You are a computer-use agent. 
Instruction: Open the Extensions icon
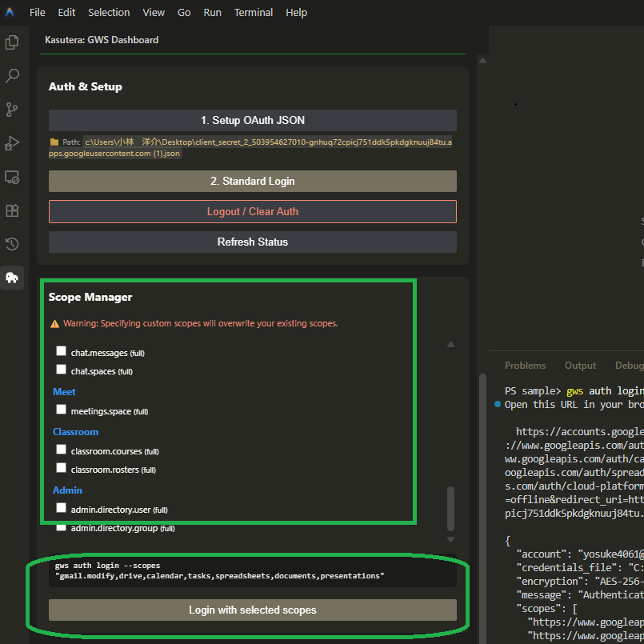point(12,210)
